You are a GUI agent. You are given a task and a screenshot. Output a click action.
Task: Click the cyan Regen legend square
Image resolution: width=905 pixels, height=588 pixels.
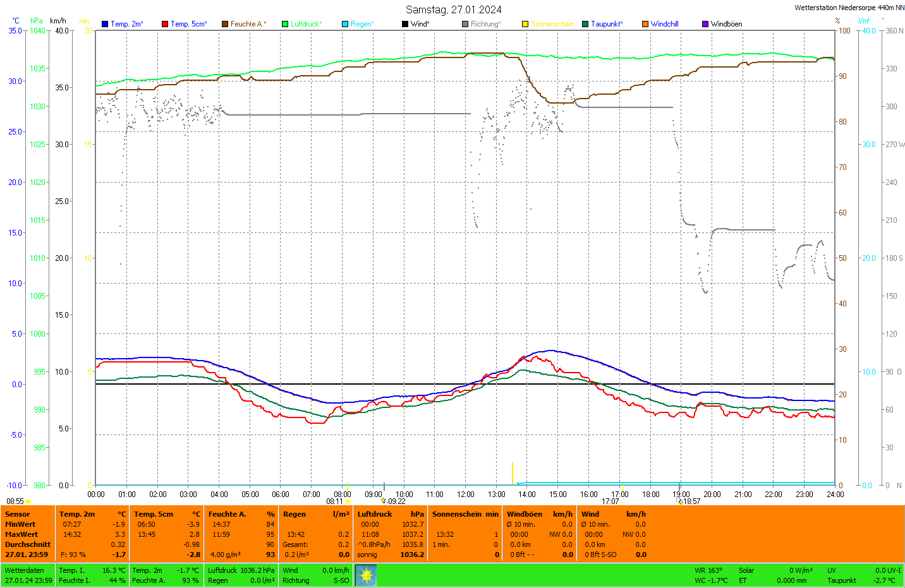[x=345, y=24]
